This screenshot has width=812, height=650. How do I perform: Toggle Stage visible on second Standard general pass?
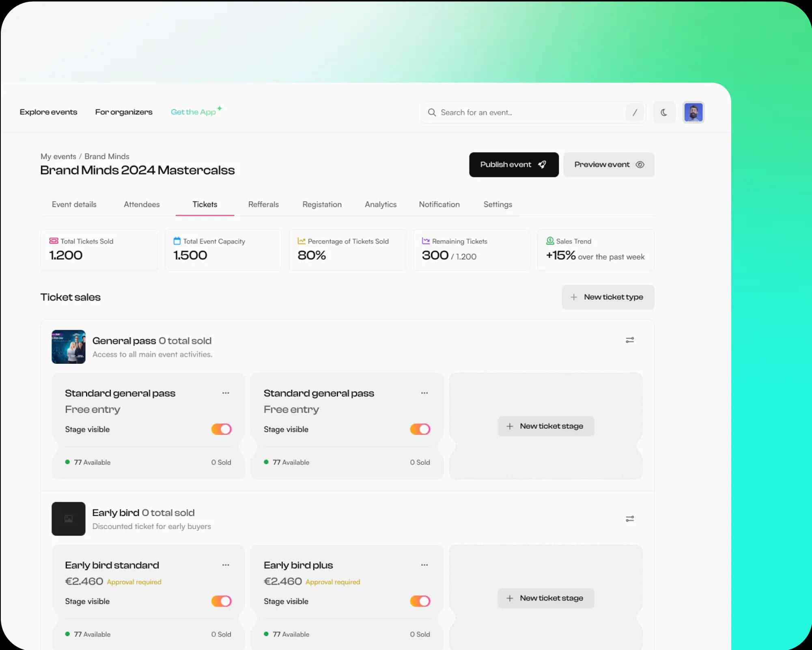tap(420, 429)
